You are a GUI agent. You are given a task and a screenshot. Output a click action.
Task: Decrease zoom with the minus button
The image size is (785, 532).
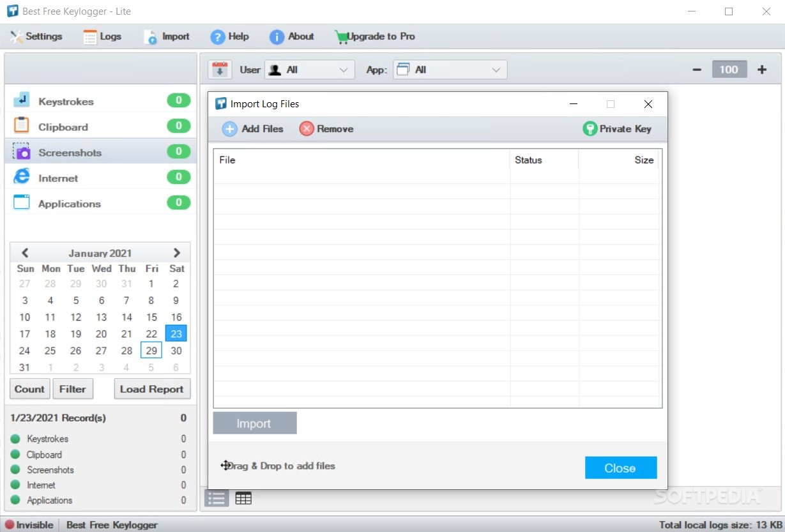tap(697, 70)
